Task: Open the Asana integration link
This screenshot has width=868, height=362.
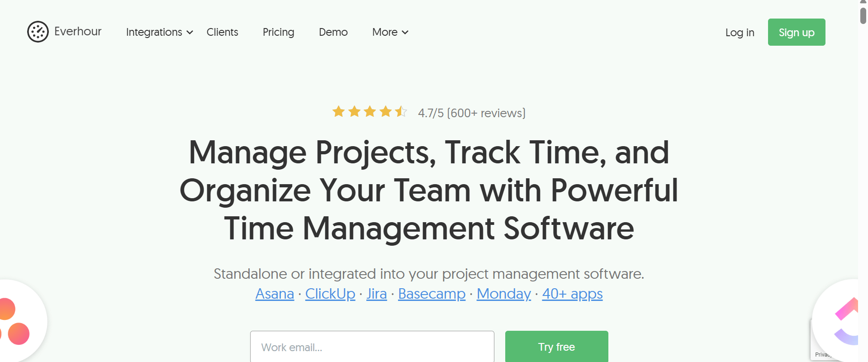Action: pyautogui.click(x=275, y=294)
